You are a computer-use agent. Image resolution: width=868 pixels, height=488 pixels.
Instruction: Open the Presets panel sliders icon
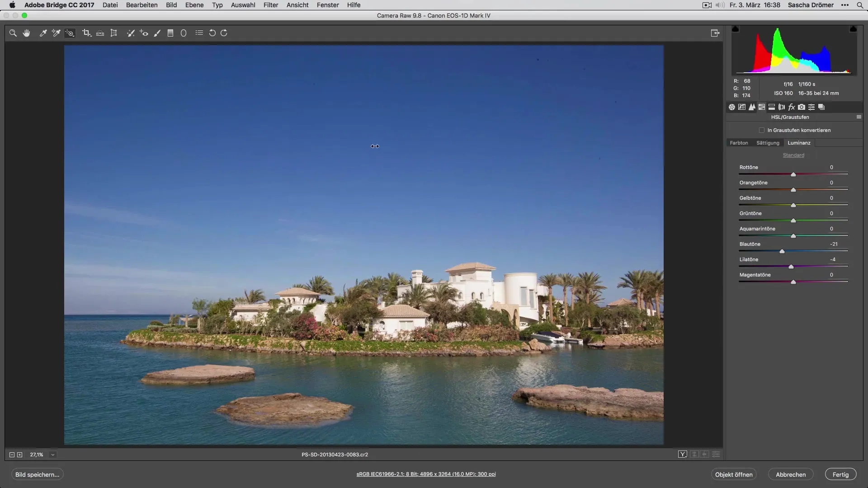click(811, 107)
